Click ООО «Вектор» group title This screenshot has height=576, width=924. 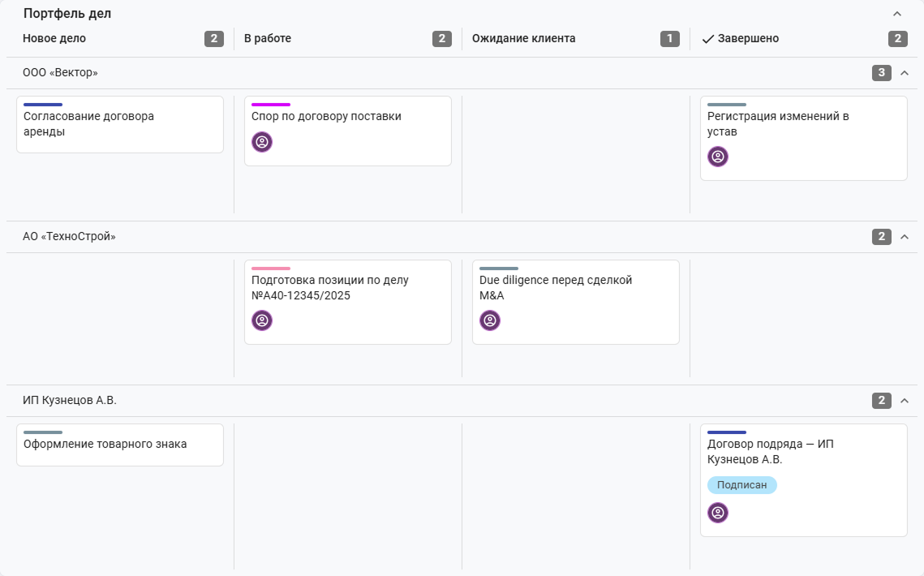tap(60, 73)
